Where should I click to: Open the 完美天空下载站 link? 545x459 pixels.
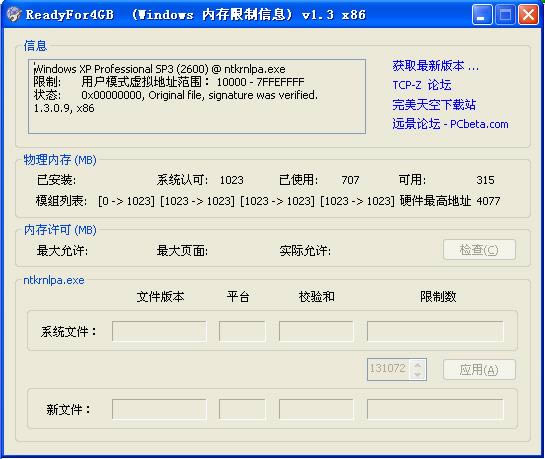(x=434, y=105)
